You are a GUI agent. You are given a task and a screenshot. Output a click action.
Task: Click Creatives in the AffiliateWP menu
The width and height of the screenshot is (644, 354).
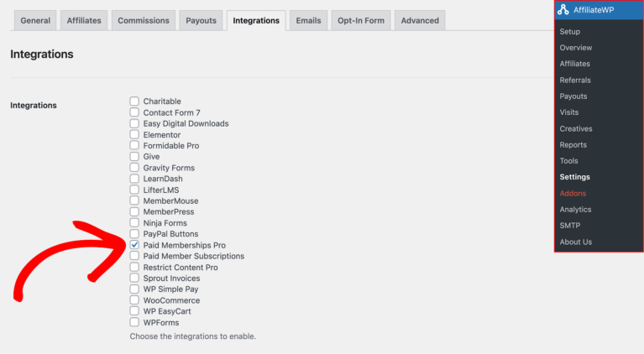pos(576,129)
